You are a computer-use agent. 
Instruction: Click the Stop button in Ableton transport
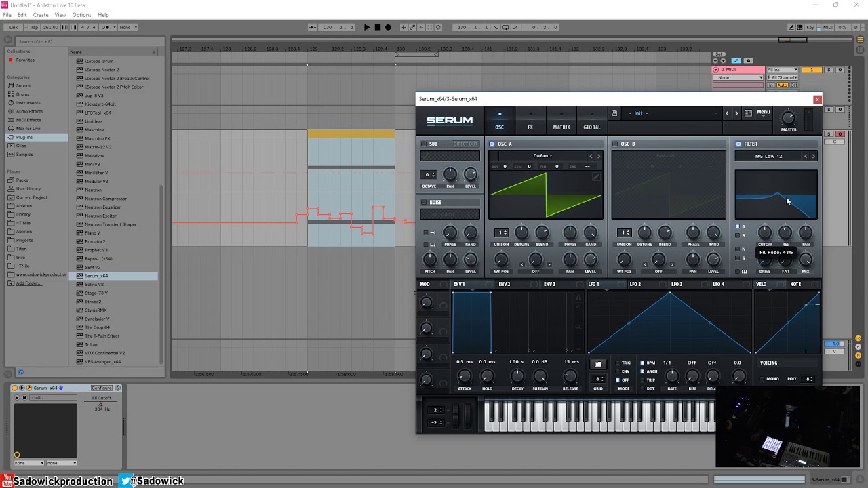tap(378, 27)
